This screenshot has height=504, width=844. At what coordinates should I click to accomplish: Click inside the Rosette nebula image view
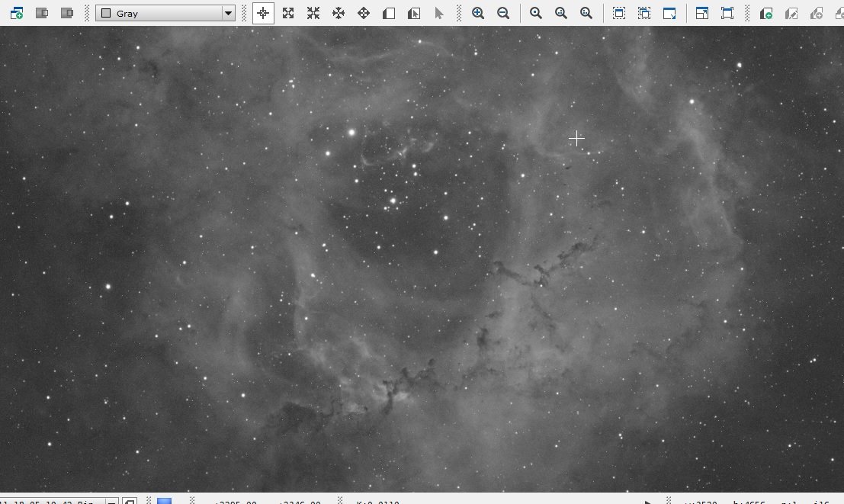tap(422, 259)
